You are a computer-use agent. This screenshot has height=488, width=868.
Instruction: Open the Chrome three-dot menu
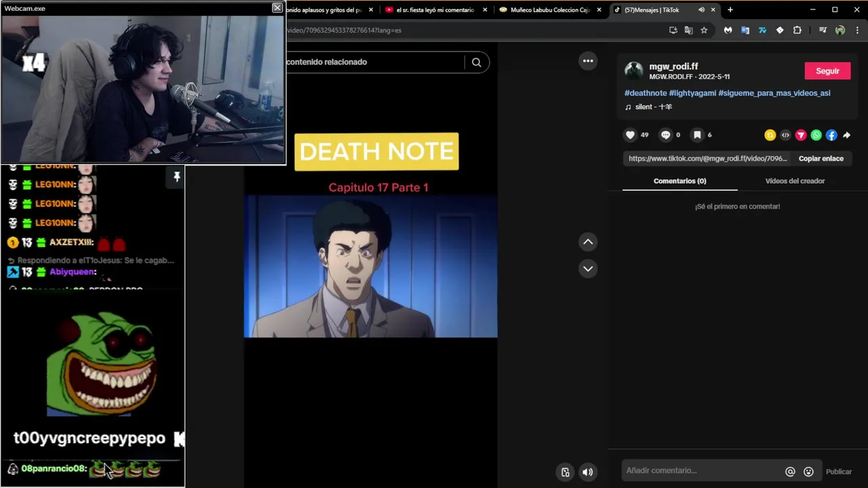858,30
